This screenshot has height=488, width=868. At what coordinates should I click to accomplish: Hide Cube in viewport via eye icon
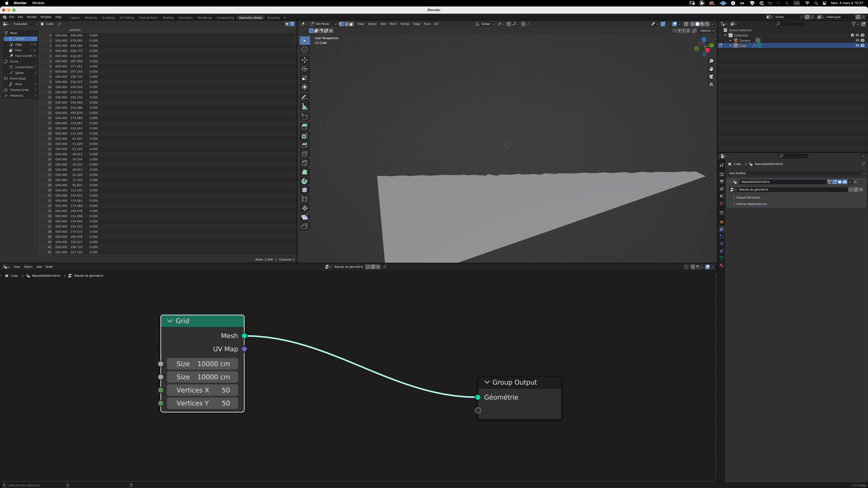[x=857, y=45]
